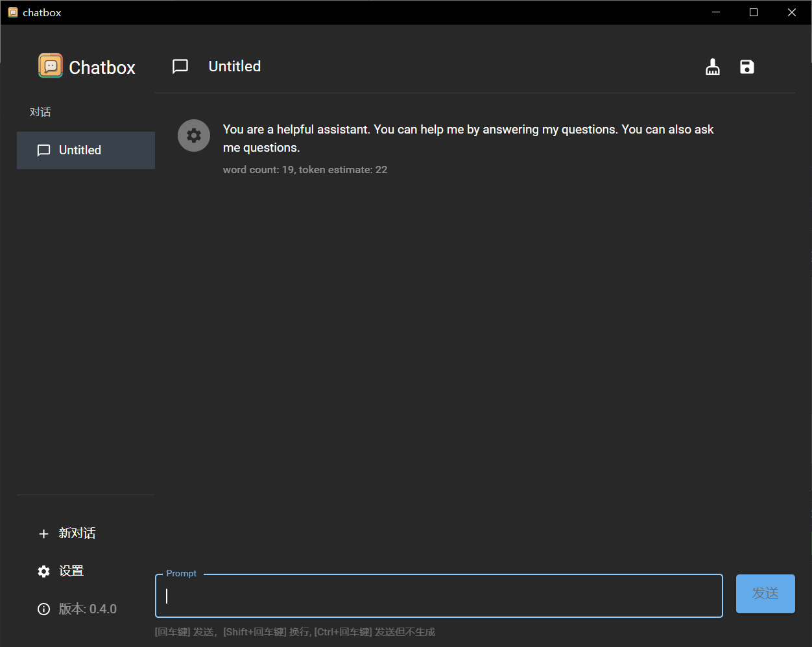This screenshot has width=812, height=647.
Task: Start a new chat with 新对话
Action: (x=86, y=534)
